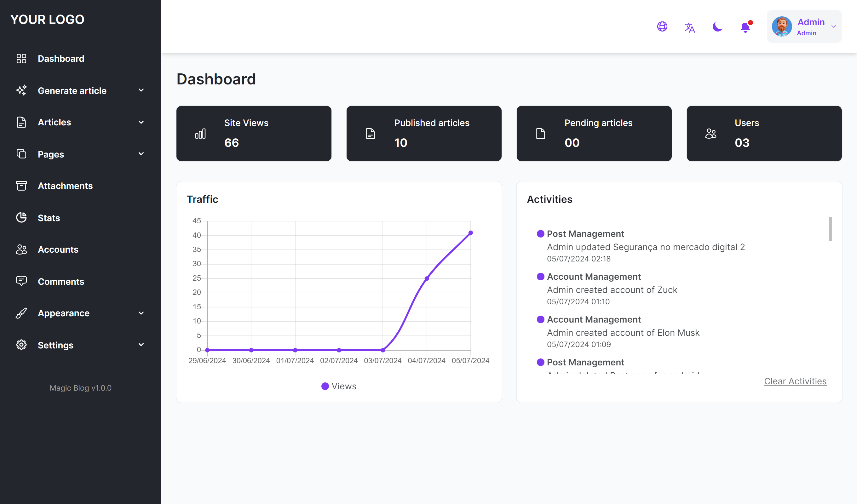Toggle the Views legend in Traffic chart
857x504 pixels.
[339, 386]
